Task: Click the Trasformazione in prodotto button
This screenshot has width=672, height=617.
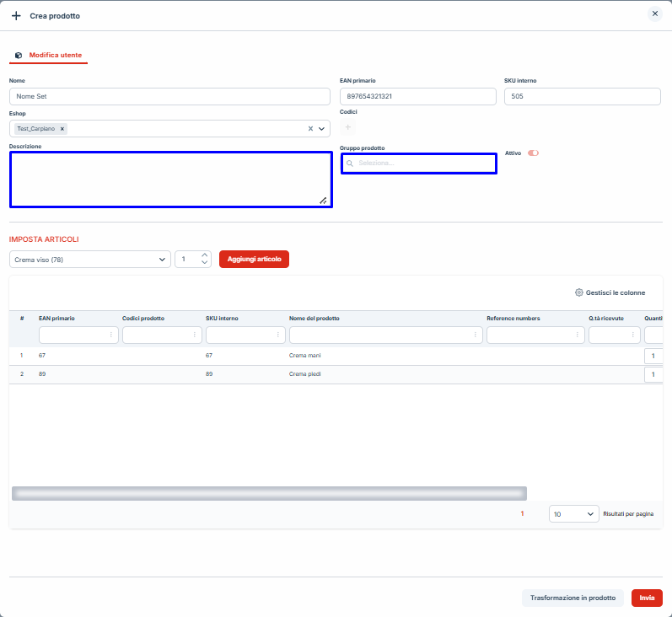Action: point(573,598)
